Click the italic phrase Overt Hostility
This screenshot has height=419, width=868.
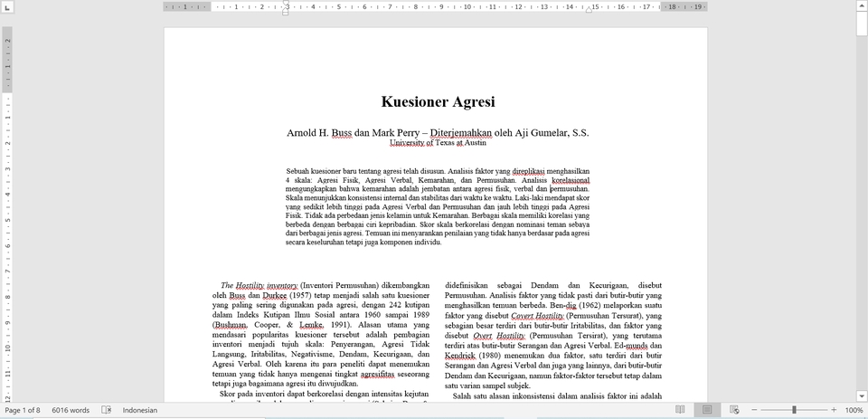(x=499, y=336)
